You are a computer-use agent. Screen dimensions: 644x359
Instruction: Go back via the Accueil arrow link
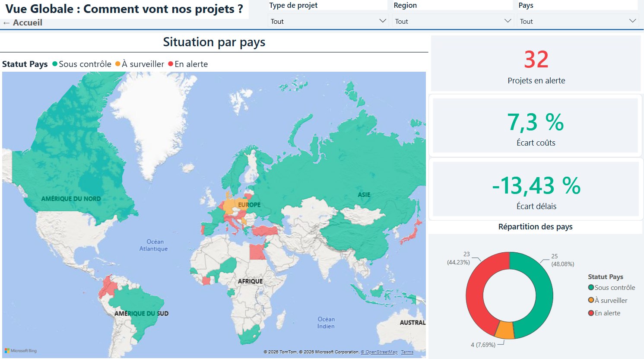pos(22,22)
